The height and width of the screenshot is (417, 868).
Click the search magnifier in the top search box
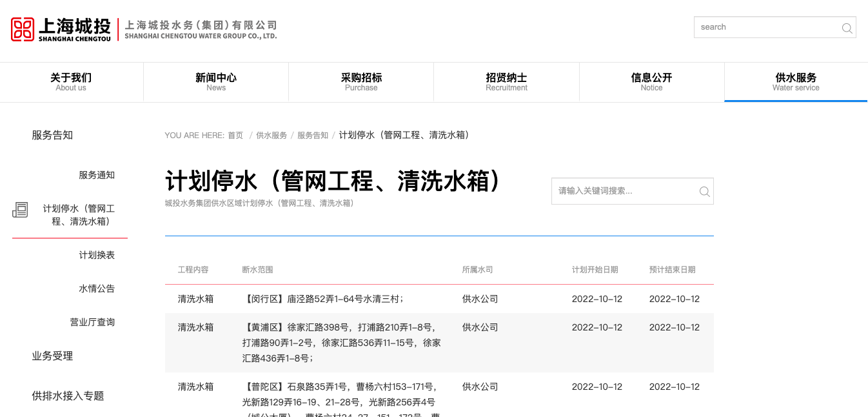tap(846, 28)
